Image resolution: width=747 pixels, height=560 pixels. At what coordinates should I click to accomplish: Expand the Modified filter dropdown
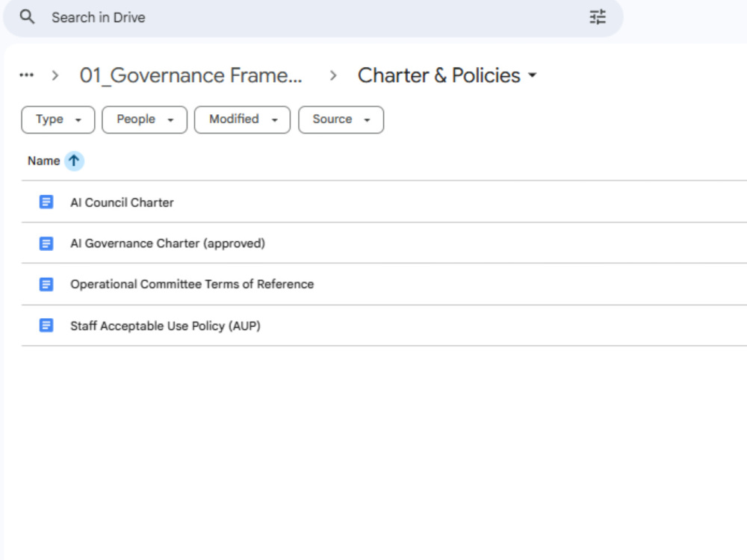(242, 119)
